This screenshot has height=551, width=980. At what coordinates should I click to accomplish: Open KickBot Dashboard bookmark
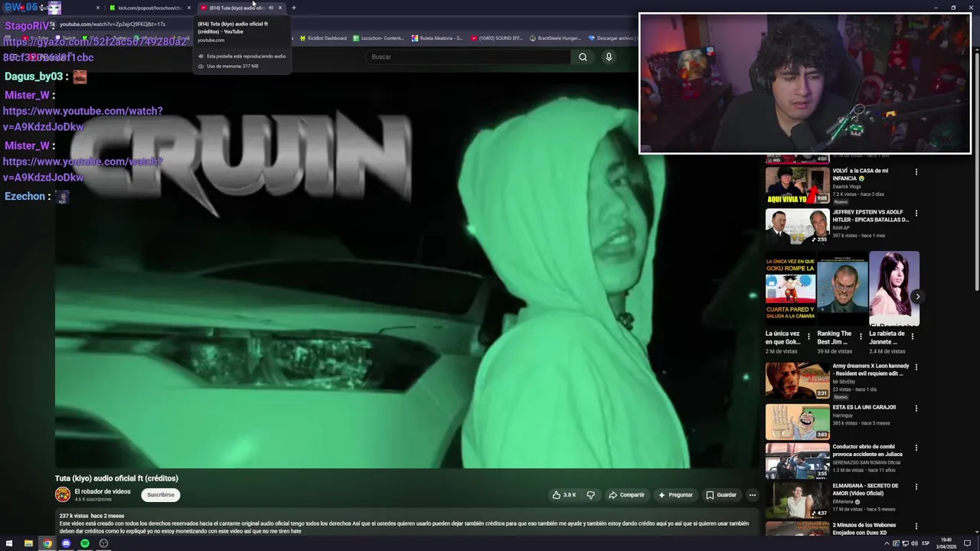(323, 38)
